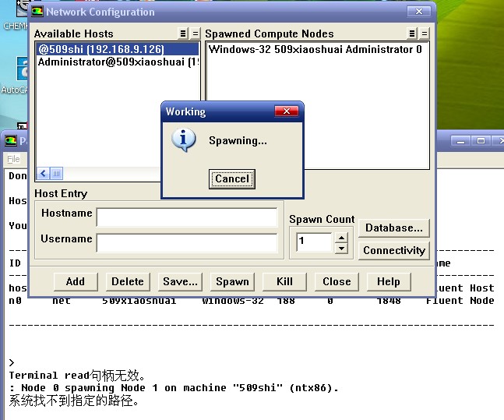Close the Working dialog with red X
The image size is (504, 420).
pyautogui.click(x=287, y=111)
